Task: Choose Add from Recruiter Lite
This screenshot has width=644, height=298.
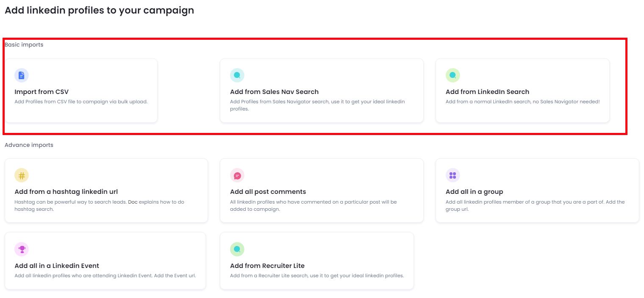Action: click(x=316, y=260)
